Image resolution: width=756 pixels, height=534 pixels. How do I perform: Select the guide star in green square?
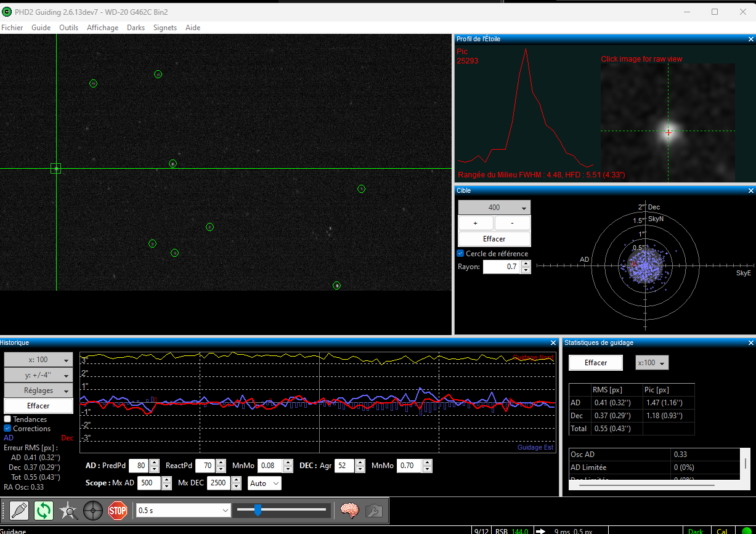click(55, 168)
